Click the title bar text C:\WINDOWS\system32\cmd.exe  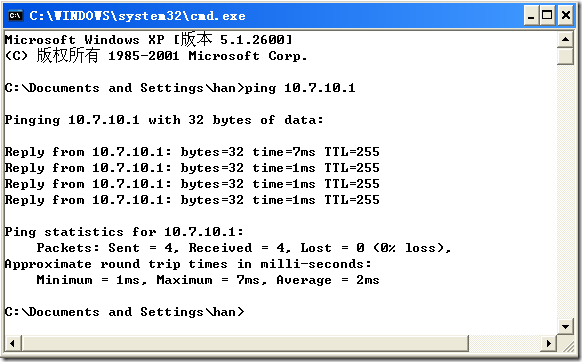(x=137, y=16)
